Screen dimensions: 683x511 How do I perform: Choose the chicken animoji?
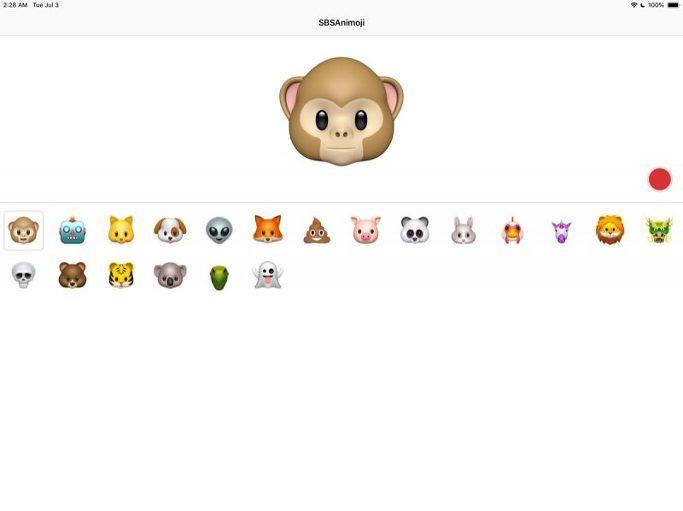(x=512, y=230)
